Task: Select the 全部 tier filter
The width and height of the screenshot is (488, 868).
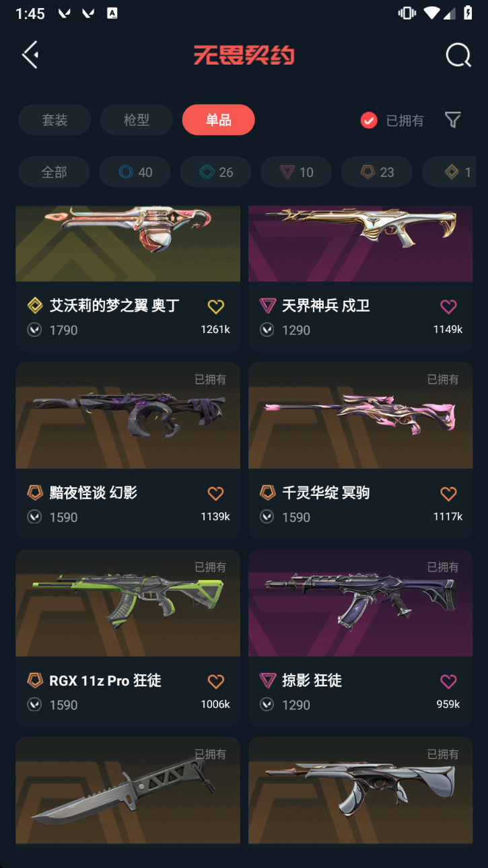Action: 54,172
